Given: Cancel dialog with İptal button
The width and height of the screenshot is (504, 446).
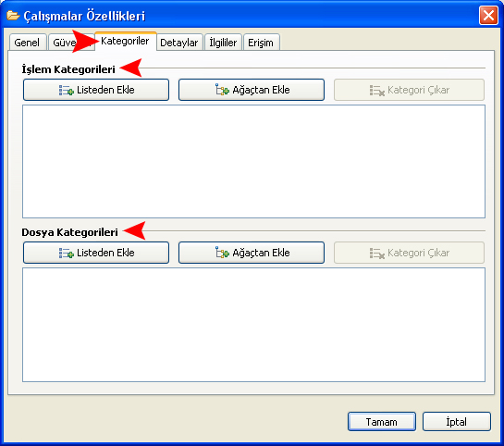Looking at the screenshot, I should click(x=457, y=422).
